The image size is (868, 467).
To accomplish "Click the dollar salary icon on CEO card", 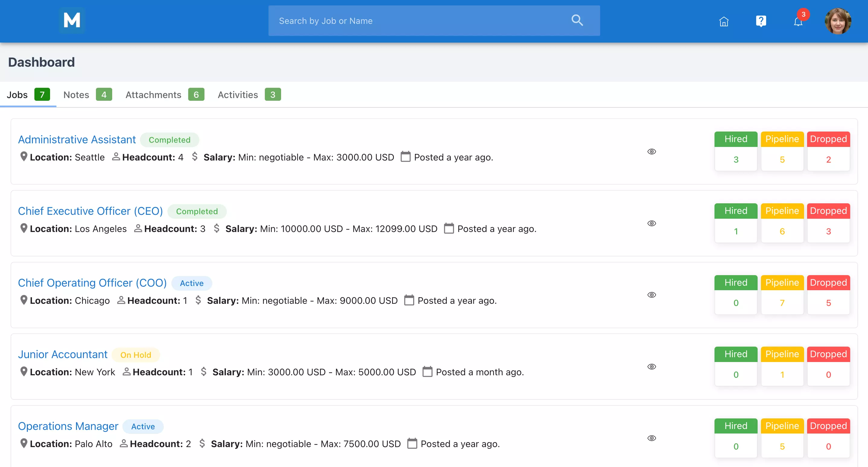I will click(x=217, y=228).
